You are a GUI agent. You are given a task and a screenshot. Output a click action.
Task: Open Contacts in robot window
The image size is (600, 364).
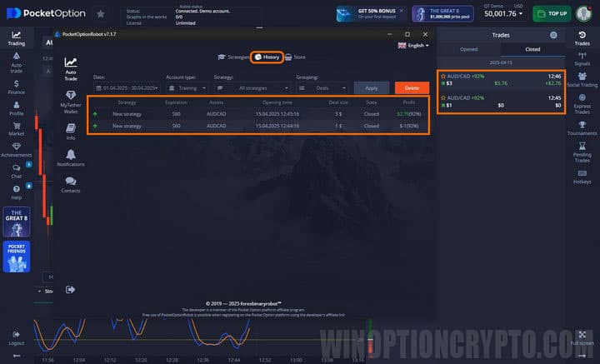71,184
